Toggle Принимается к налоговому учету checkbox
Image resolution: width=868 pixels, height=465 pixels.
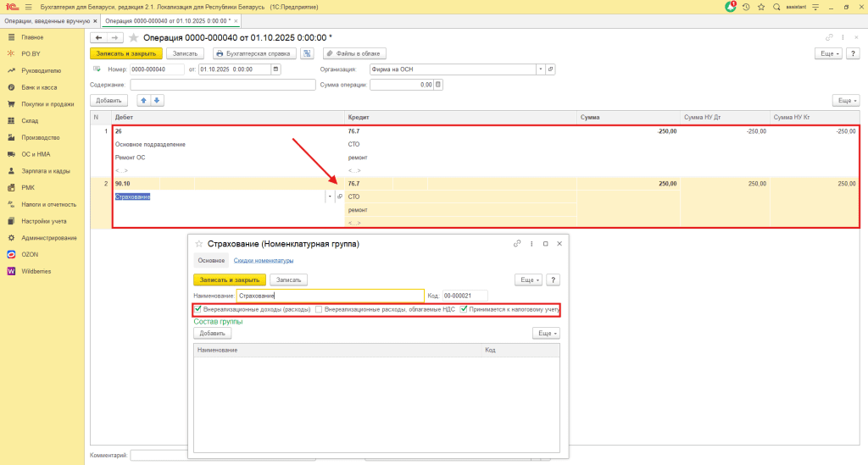click(x=464, y=309)
